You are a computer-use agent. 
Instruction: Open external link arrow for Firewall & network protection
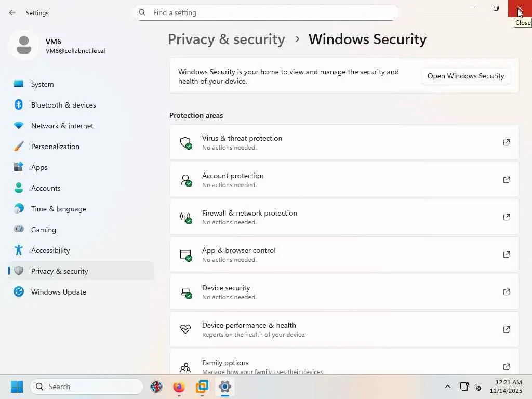506,217
